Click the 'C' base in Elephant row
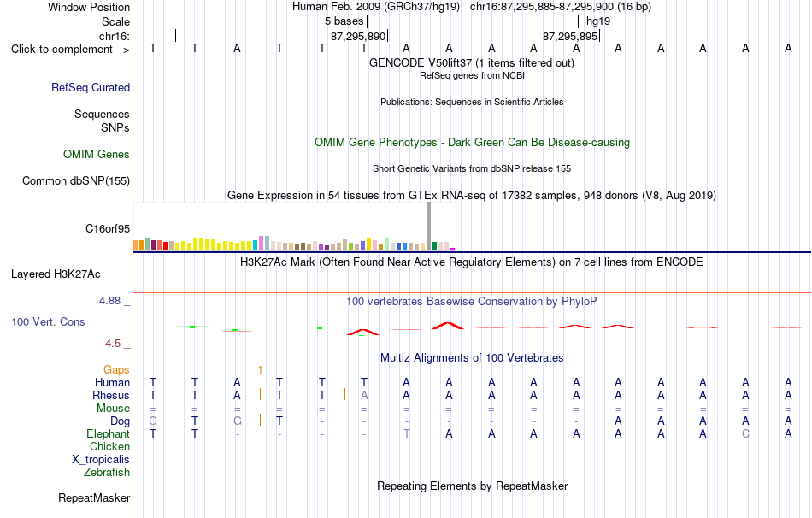The height and width of the screenshot is (518, 812). click(x=745, y=433)
